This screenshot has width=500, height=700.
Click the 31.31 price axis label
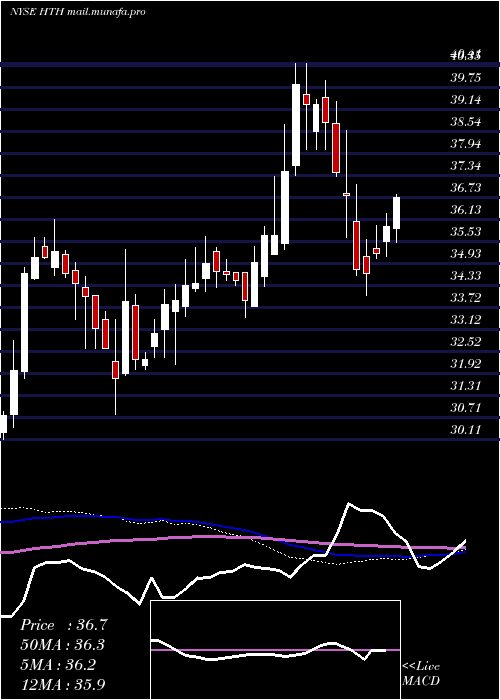(466, 385)
